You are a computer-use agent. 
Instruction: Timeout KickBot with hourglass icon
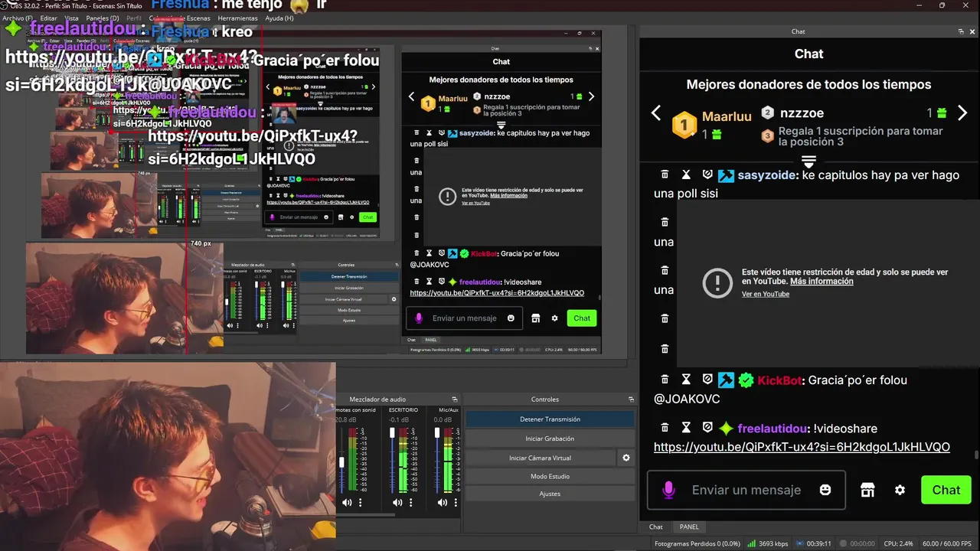click(686, 380)
